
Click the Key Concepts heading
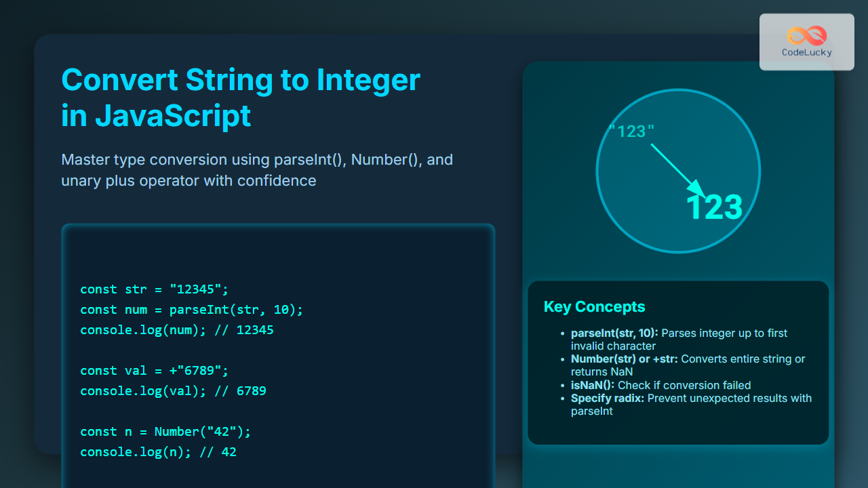[x=594, y=307]
